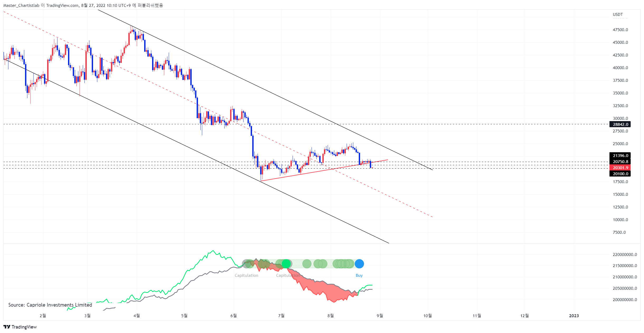Click the 7500.0 axis value
The height and width of the screenshot is (333, 644).
pos(619,232)
